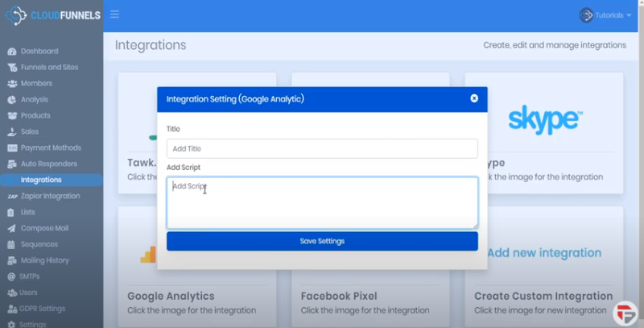Select the Skype integration logo
The height and width of the screenshot is (328, 644).
(x=544, y=119)
